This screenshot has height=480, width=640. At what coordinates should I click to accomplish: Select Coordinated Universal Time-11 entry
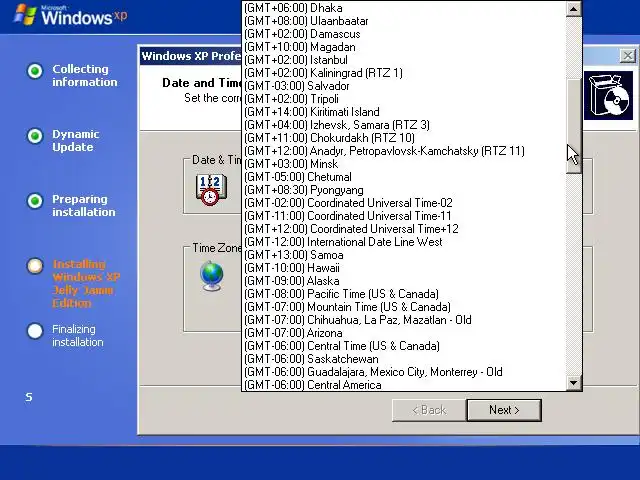pos(404,216)
